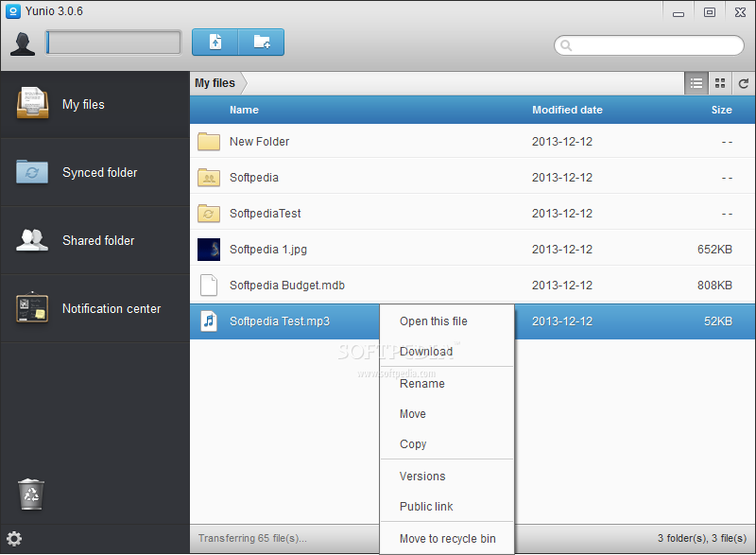The image size is (756, 555).
Task: Click the upload file toolbar icon
Action: pos(215,42)
